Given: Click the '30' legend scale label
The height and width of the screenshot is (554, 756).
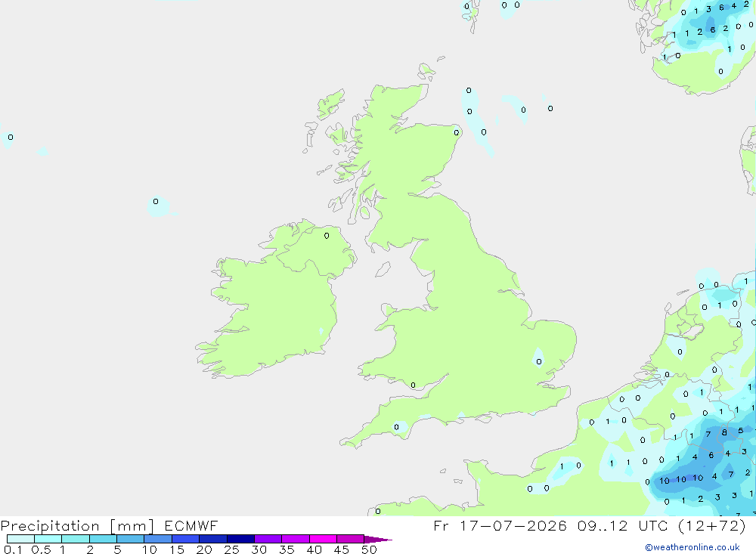Looking at the screenshot, I should click(259, 549).
